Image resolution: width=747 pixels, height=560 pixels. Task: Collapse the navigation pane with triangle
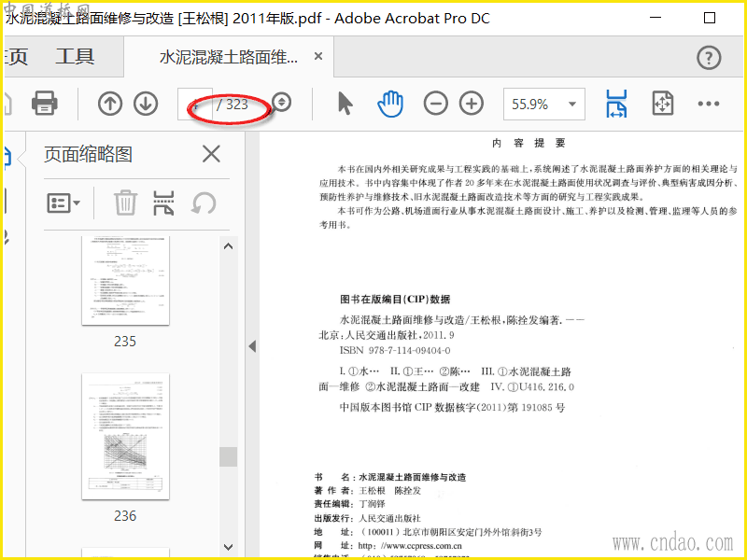pos(252,346)
